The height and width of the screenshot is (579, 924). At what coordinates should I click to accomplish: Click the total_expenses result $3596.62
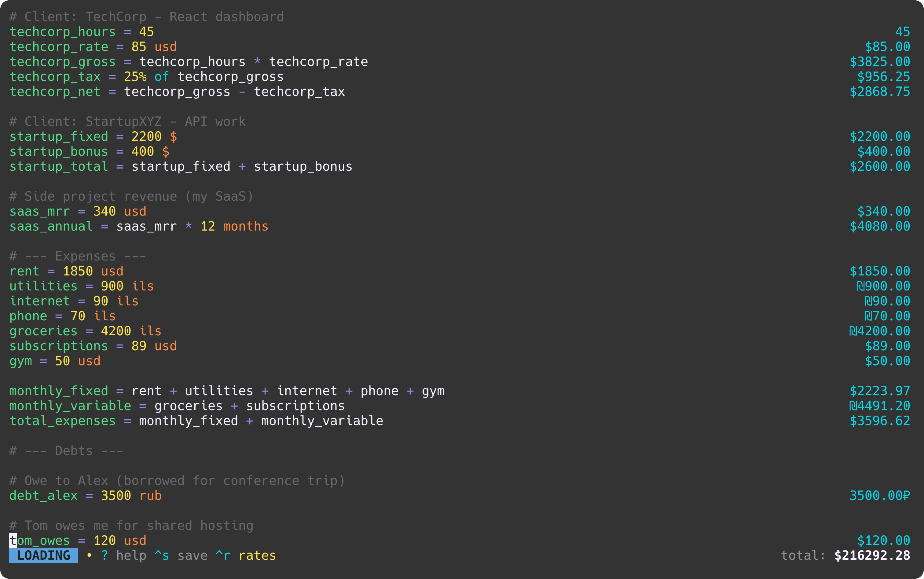(x=880, y=421)
